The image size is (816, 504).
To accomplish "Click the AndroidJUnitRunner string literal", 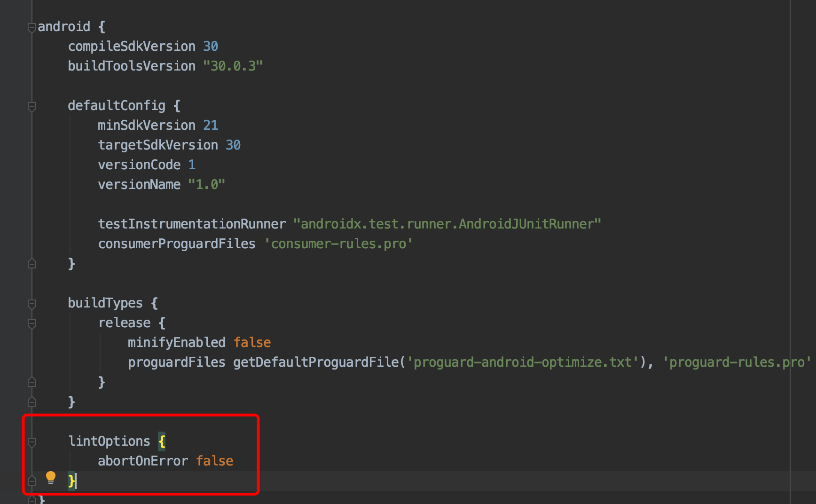I will click(x=447, y=224).
